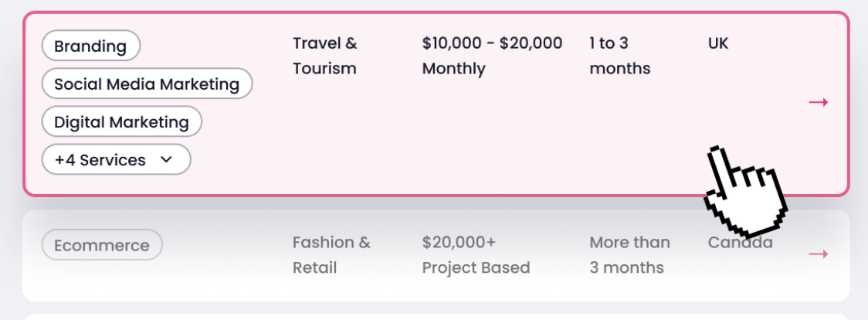Image resolution: width=868 pixels, height=320 pixels.
Task: Select the Branding service tag
Action: tap(90, 46)
